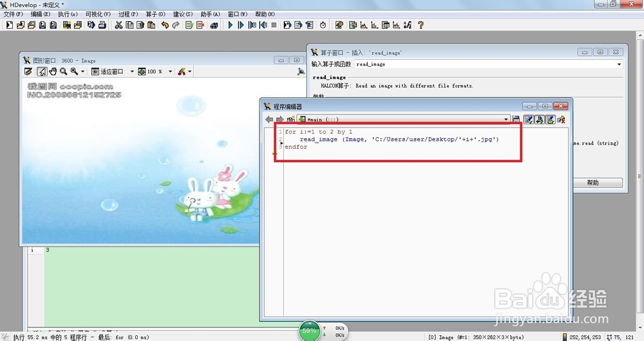Select the arrow pointer tool in graphics window
This screenshot has width=644, height=341.
42,71
